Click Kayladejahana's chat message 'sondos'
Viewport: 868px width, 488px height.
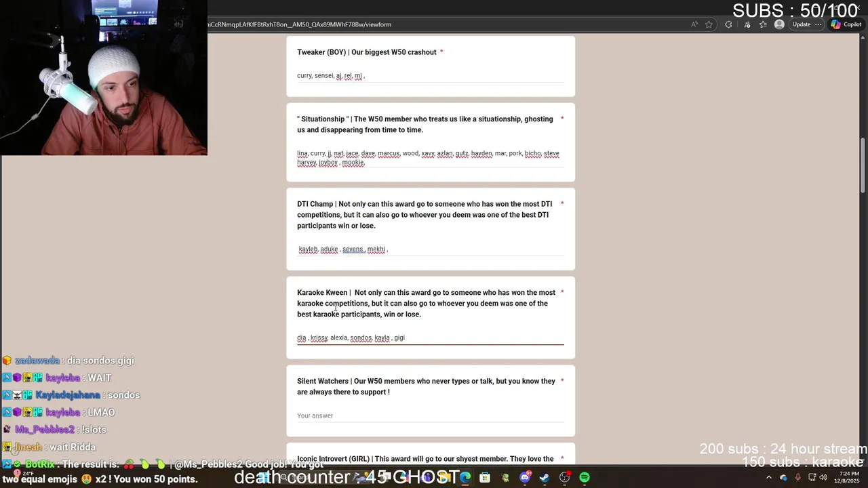click(72, 395)
